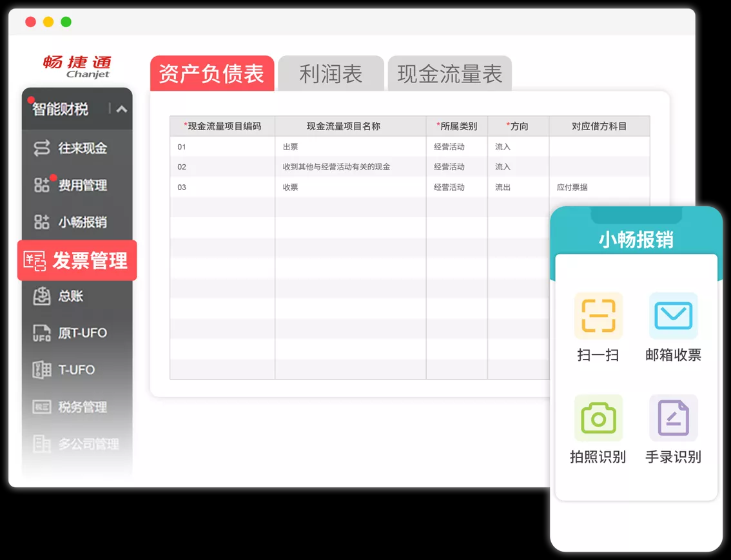Switch to the 利润表 tab
This screenshot has height=560, width=731.
(x=331, y=74)
